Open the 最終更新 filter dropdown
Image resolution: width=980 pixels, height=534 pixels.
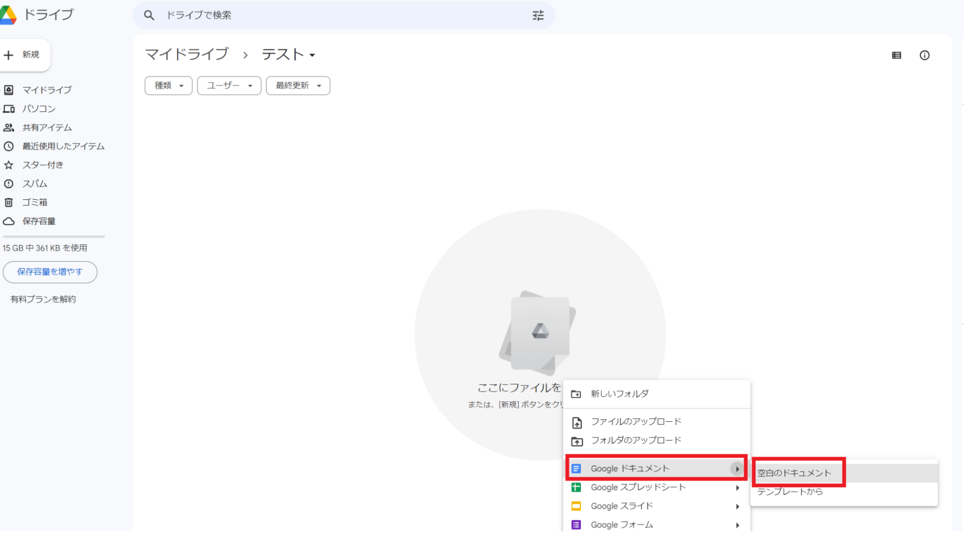[x=298, y=86]
